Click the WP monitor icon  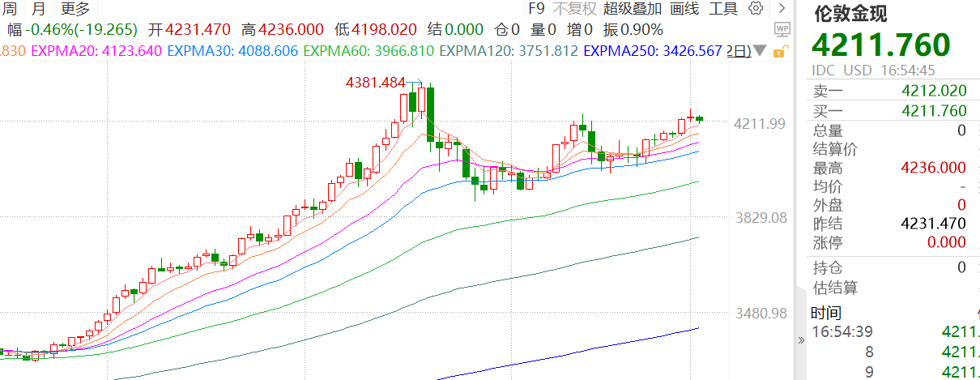782,29
